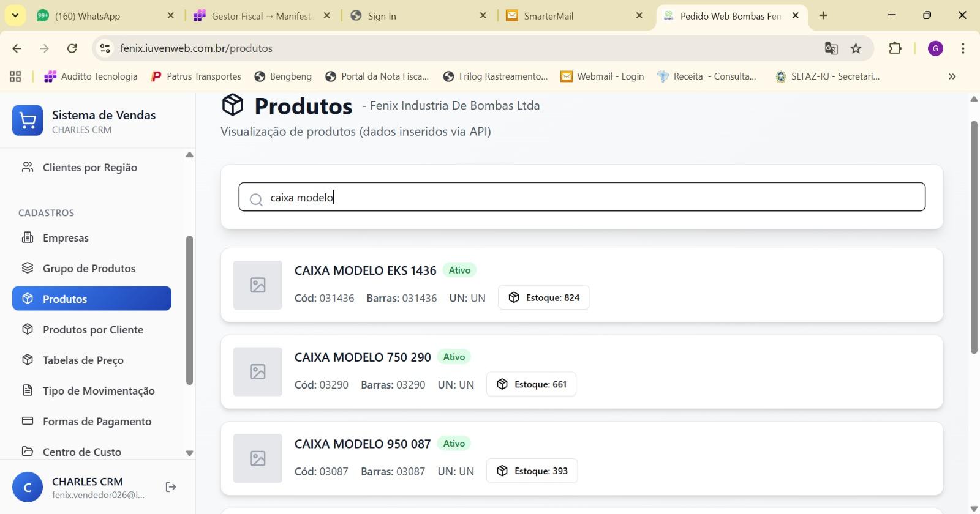This screenshot has width=980, height=514.
Task: Click the site information icon beside the URL
Action: point(105,48)
